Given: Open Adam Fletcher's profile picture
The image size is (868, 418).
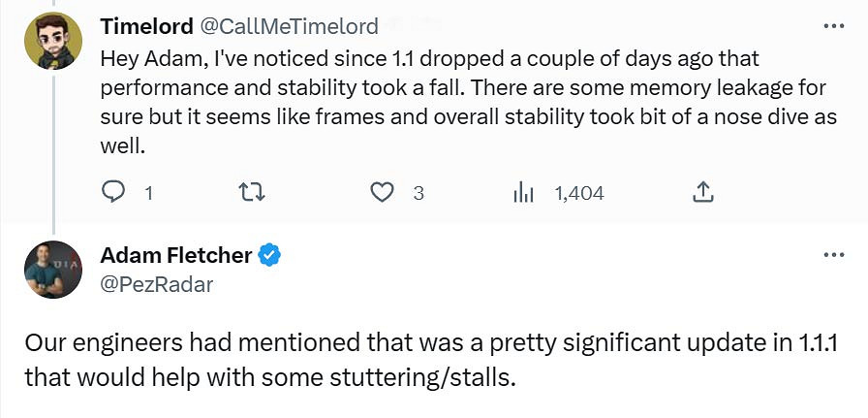Looking at the screenshot, I should point(51,270).
